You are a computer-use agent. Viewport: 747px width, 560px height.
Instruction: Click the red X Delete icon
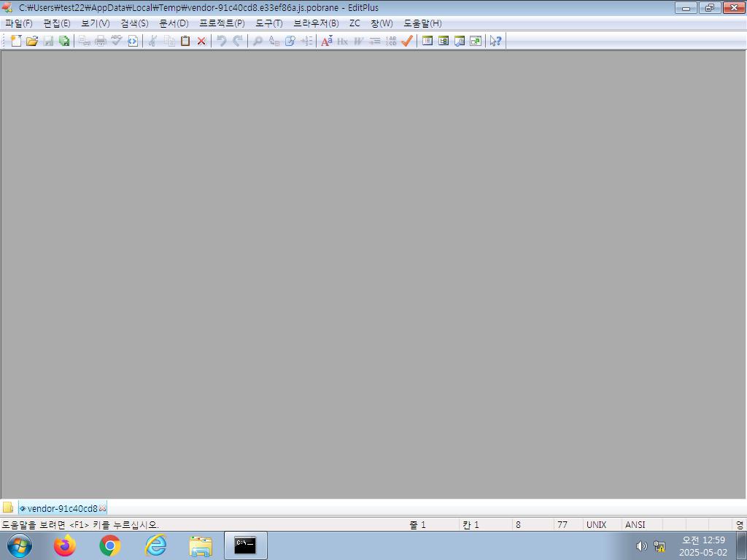tap(201, 41)
